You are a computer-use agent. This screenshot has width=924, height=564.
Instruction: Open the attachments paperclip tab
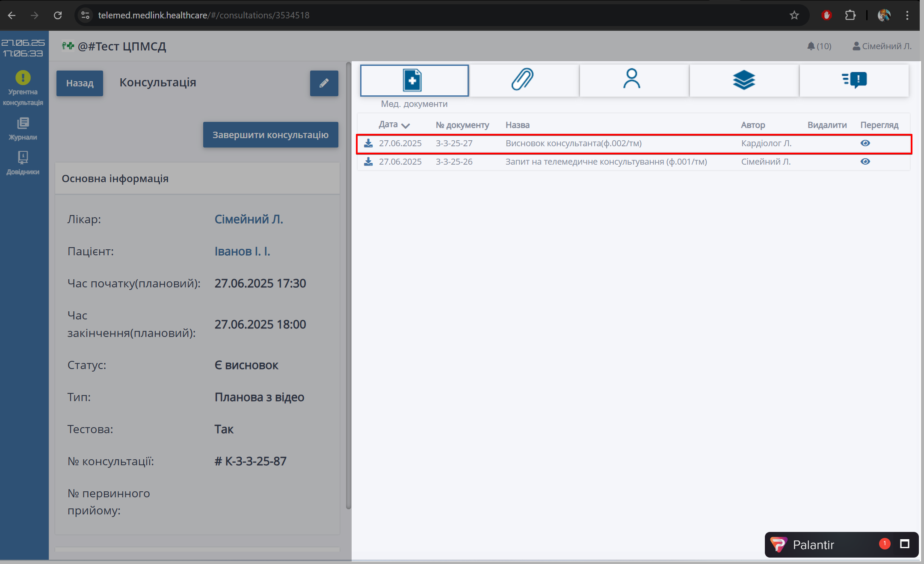(523, 80)
